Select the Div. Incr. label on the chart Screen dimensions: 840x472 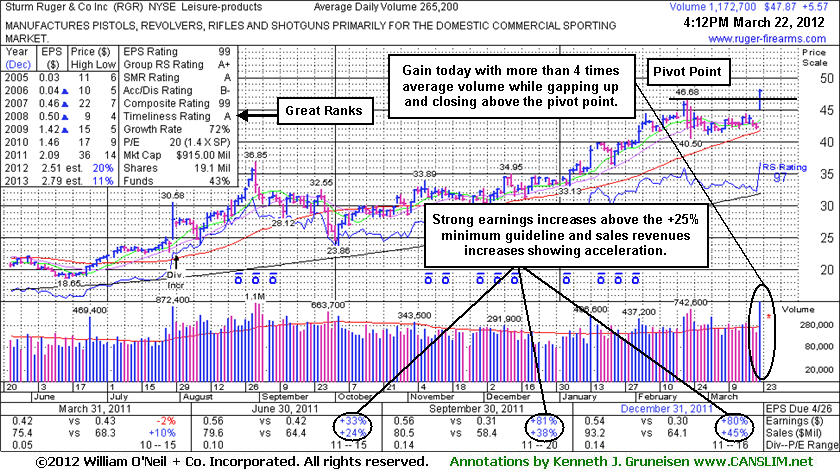(x=175, y=280)
